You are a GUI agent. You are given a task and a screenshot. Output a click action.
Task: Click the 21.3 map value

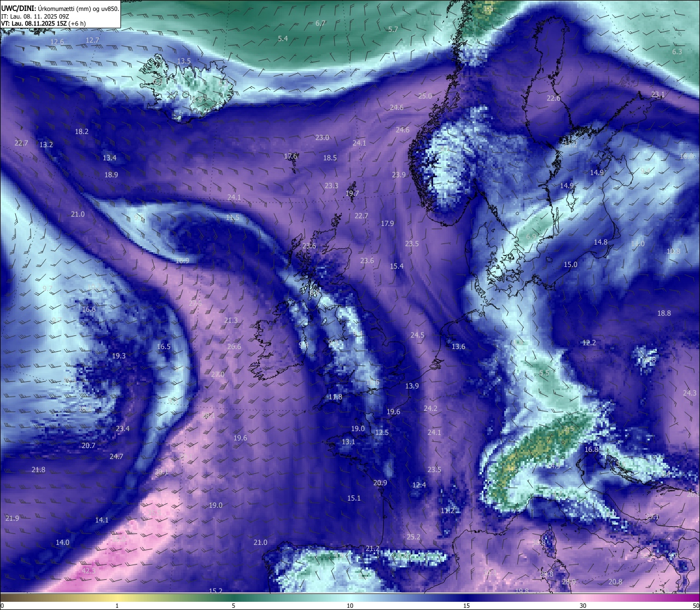[x=231, y=320]
